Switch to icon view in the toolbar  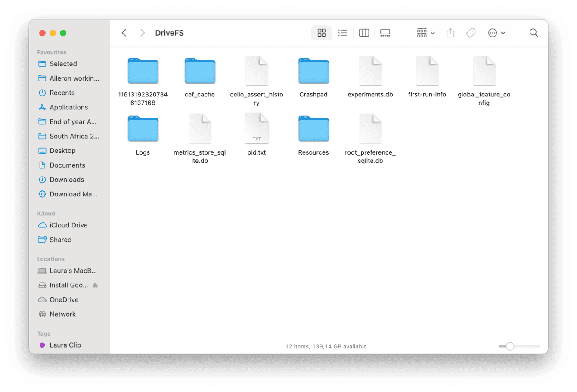[321, 33]
